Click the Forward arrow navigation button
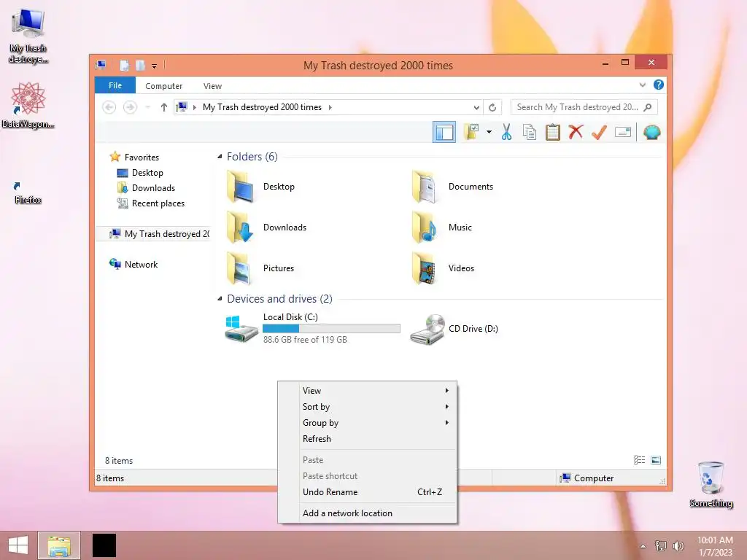Image resolution: width=747 pixels, height=560 pixels. click(x=130, y=108)
